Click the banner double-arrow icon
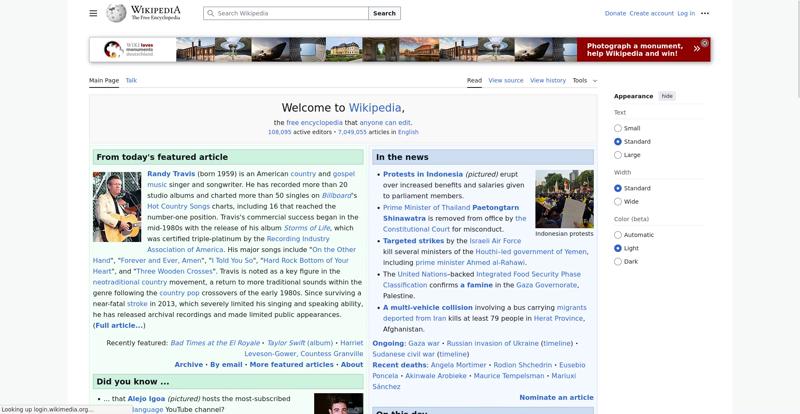Viewport: 800px width, 414px height. click(696, 49)
